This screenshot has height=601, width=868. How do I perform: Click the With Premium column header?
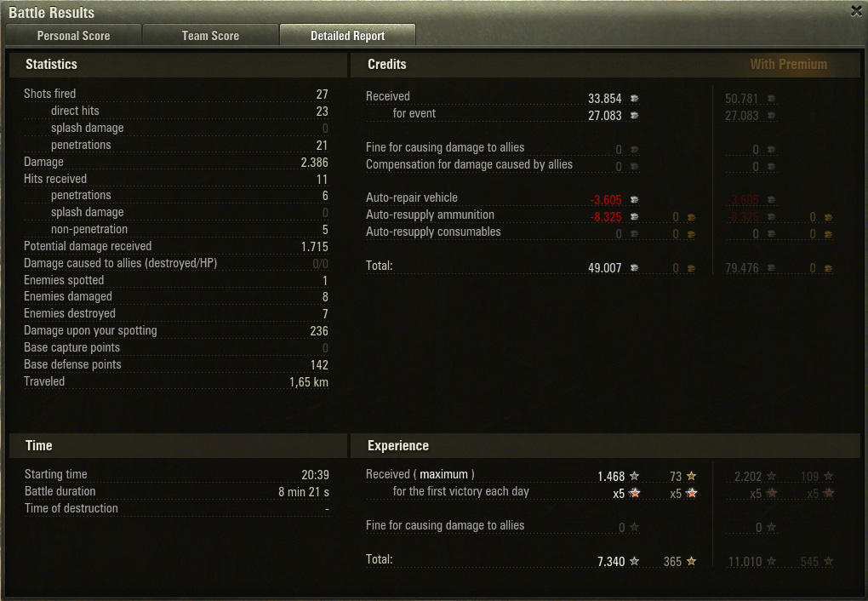tap(788, 64)
